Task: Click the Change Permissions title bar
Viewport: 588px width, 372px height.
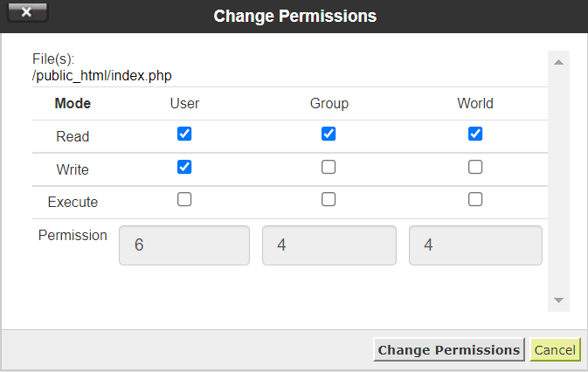Action: point(295,16)
